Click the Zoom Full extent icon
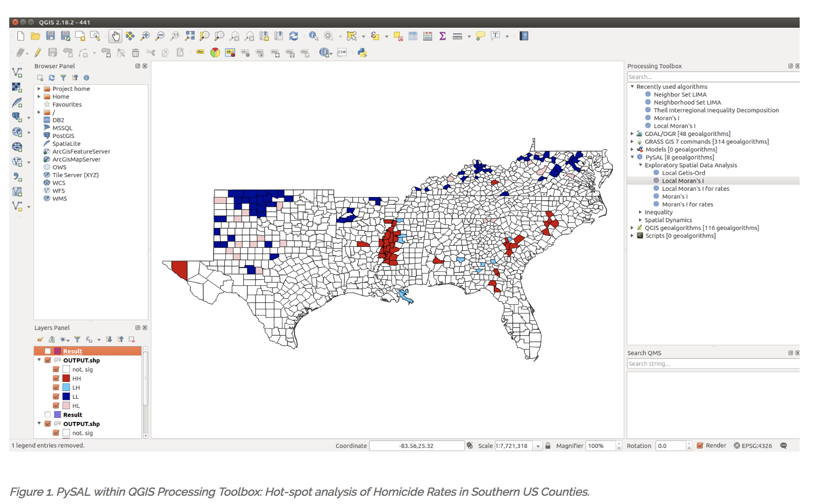 (190, 36)
